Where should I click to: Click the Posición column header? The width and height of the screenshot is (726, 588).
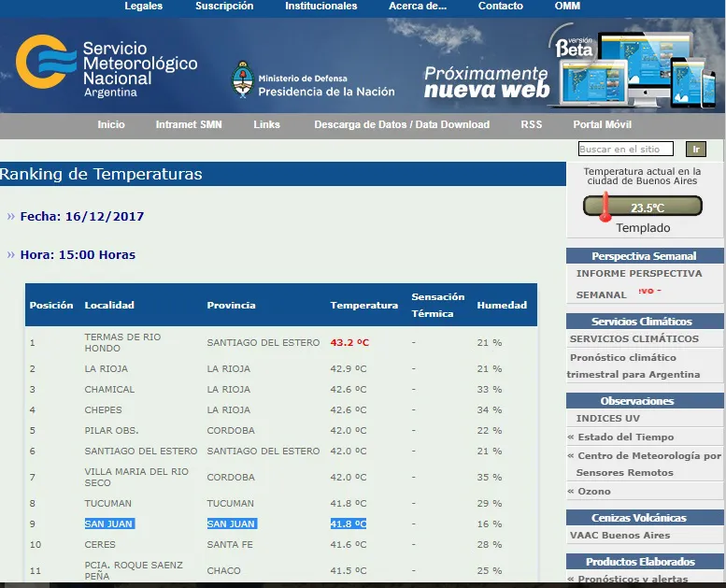tap(51, 305)
